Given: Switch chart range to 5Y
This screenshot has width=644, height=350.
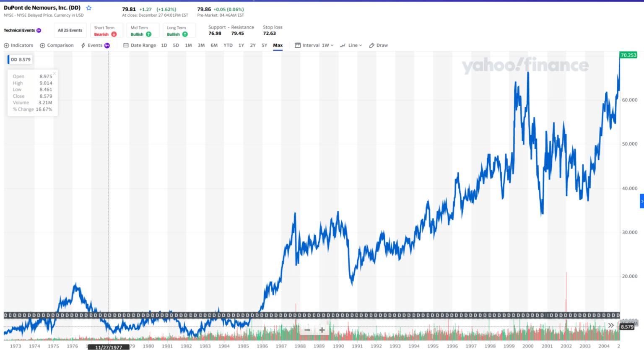Looking at the screenshot, I should click(x=264, y=45).
